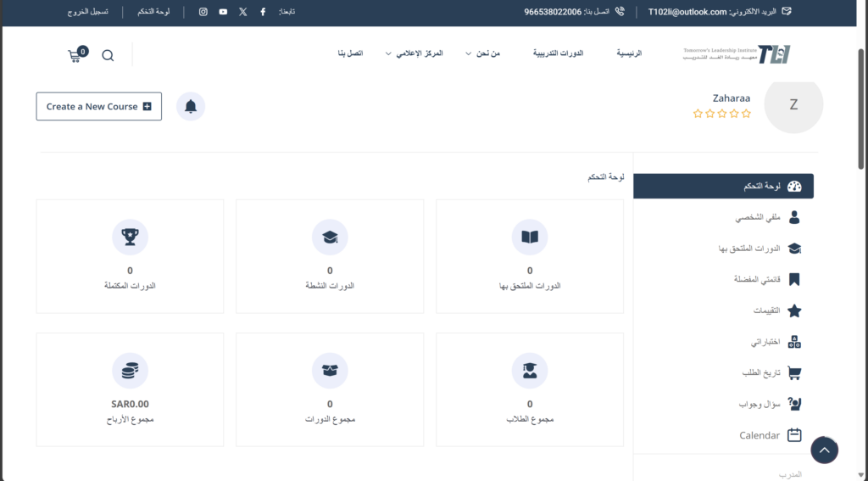Click the TLI institute logo

pos(737,54)
